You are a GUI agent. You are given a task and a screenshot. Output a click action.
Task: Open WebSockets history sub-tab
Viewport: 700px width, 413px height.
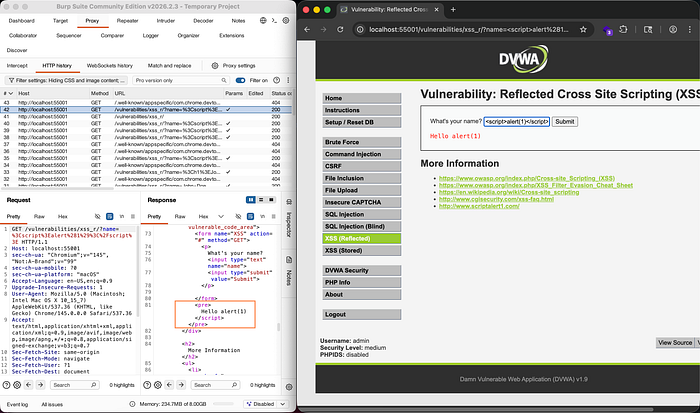[x=109, y=66]
